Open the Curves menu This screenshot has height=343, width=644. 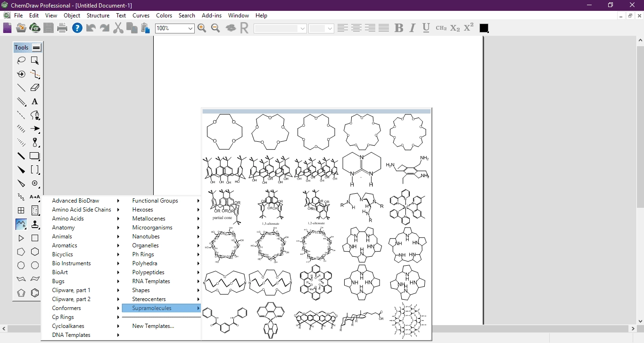(141, 16)
